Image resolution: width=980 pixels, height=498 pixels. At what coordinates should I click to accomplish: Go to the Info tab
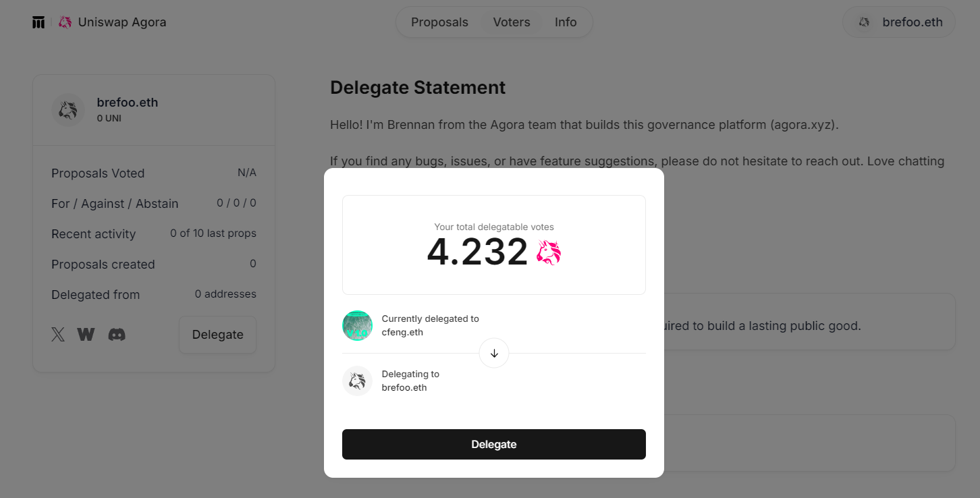click(x=566, y=22)
